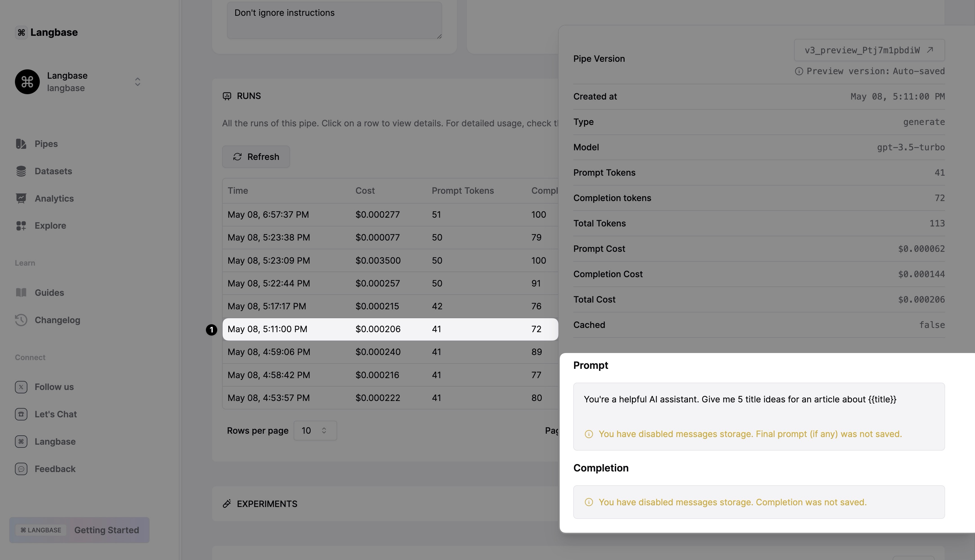This screenshot has width=975, height=560.
Task: Click the Feedback speech bubble icon
Action: pos(21,469)
